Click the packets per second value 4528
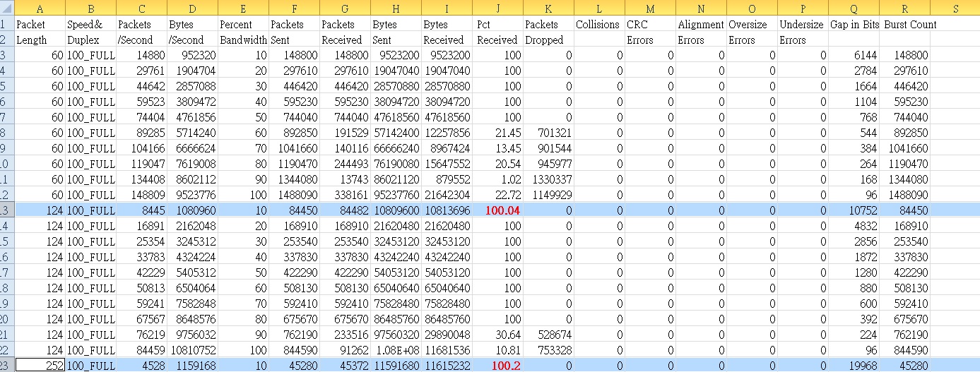The width and height of the screenshot is (980, 372). 141,366
